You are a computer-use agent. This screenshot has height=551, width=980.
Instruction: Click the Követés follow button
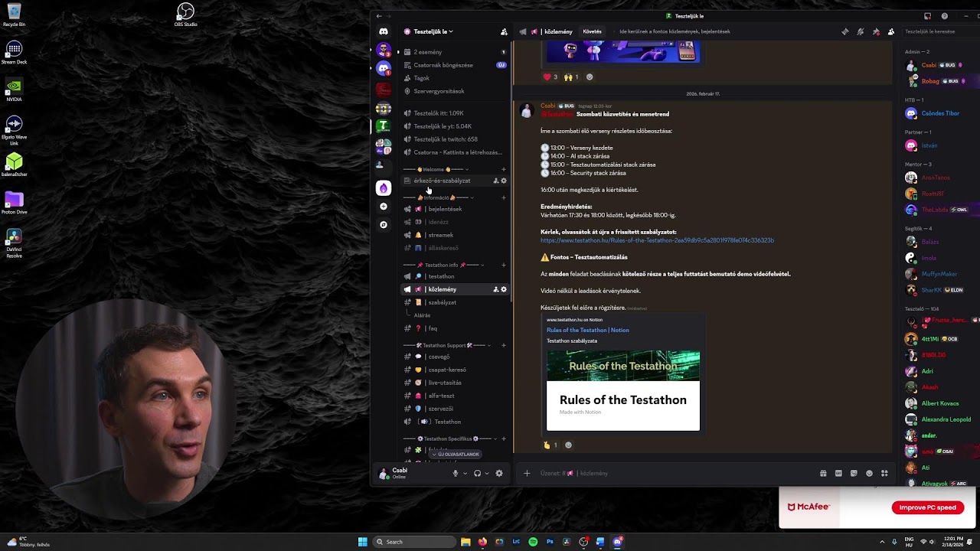[x=592, y=31]
